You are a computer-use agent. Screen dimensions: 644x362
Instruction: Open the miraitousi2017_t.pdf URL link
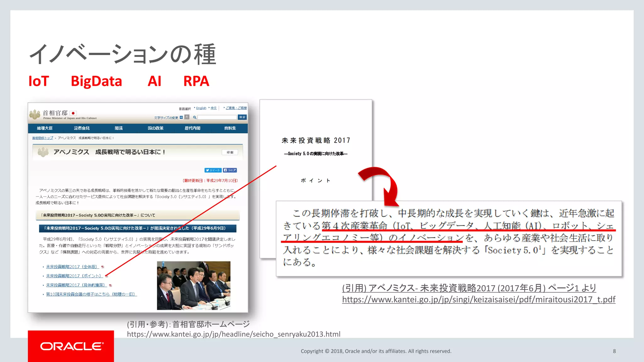(479, 299)
